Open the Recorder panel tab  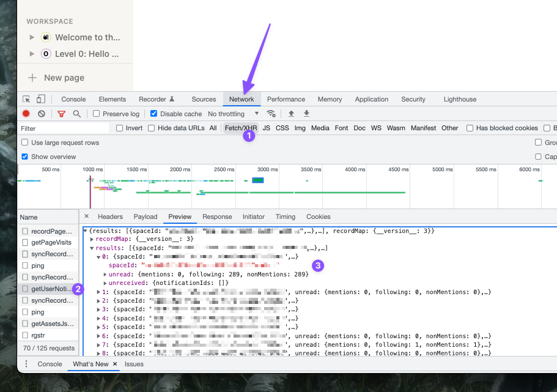coord(157,99)
